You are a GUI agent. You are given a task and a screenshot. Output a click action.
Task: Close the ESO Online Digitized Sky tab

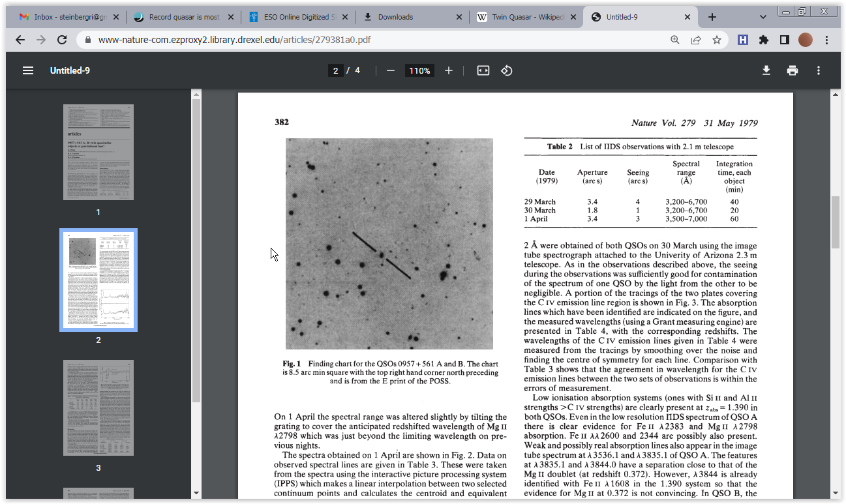pyautogui.click(x=344, y=17)
